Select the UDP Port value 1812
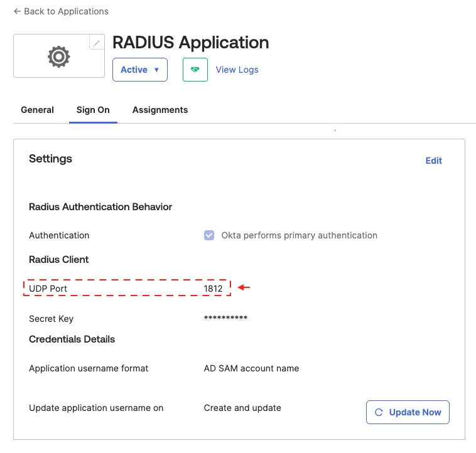 click(x=213, y=289)
